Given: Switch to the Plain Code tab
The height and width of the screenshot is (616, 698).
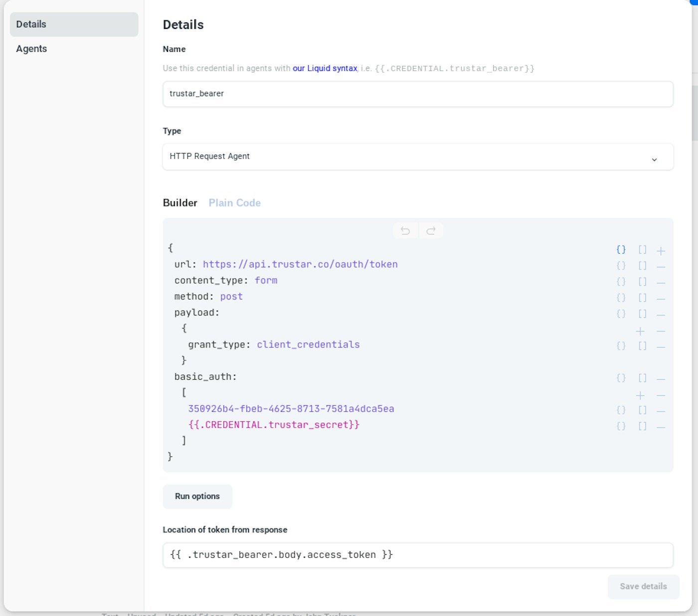Looking at the screenshot, I should pos(234,203).
